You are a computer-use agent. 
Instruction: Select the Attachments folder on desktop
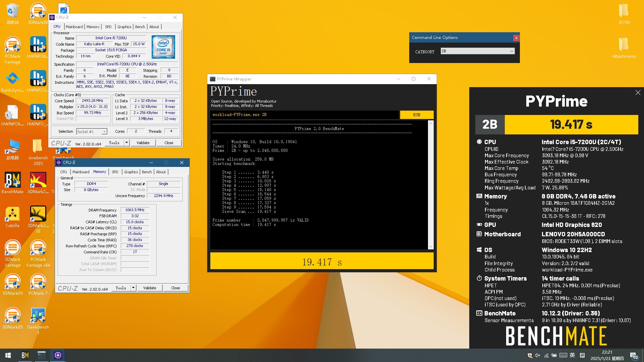tap(624, 48)
